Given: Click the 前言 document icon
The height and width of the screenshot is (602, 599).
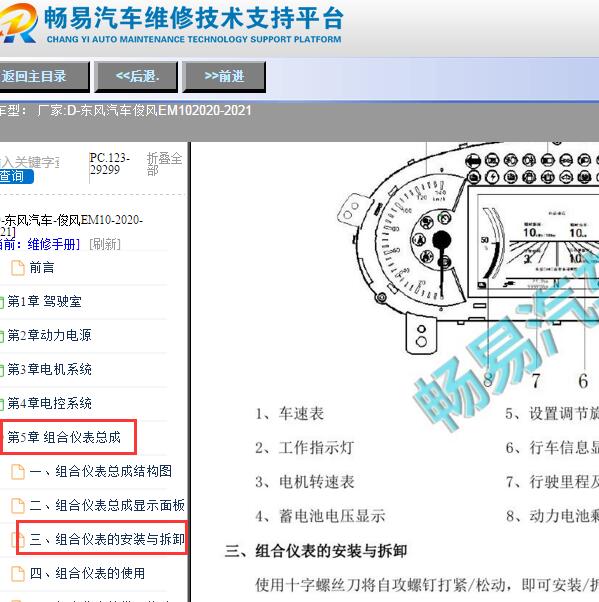Looking at the screenshot, I should click(x=18, y=268).
